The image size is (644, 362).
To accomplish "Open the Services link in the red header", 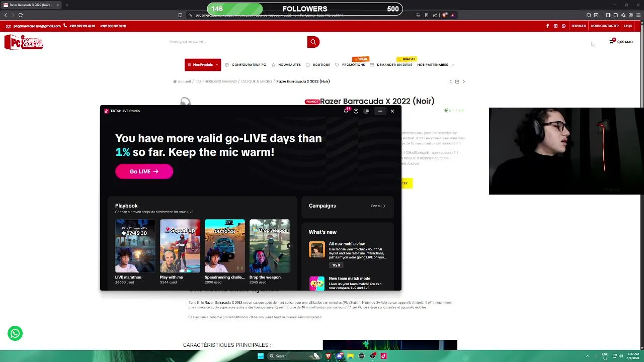I will click(579, 26).
